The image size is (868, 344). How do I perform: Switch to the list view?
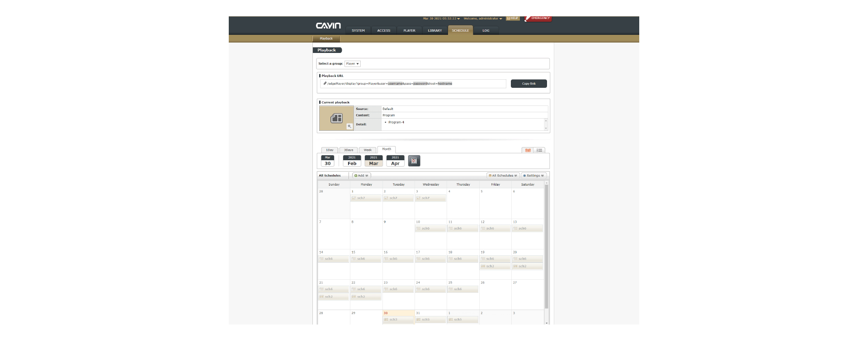(x=539, y=150)
